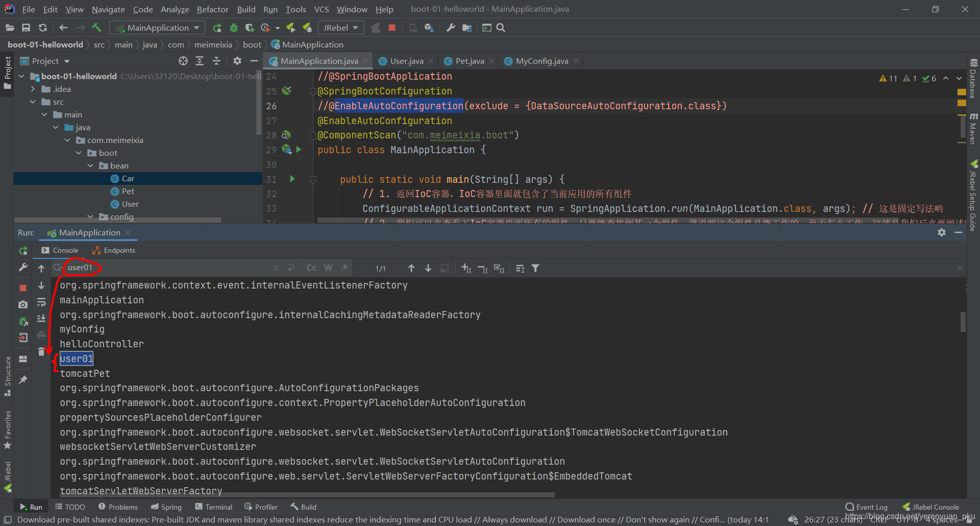Viewport: 980px width, 526px height.
Task: Collapse the bean package node
Action: 90,165
